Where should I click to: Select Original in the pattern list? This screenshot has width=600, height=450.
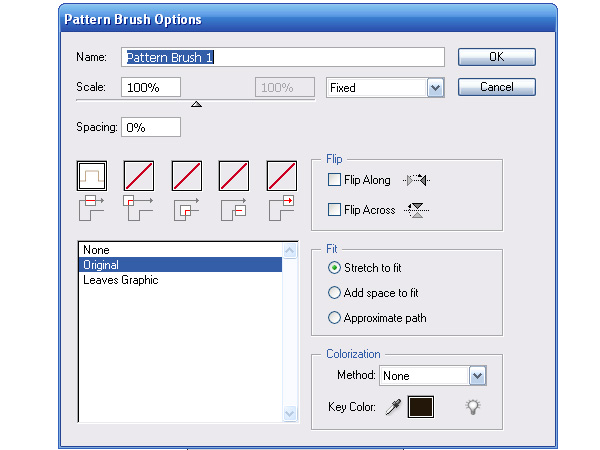tap(180, 265)
